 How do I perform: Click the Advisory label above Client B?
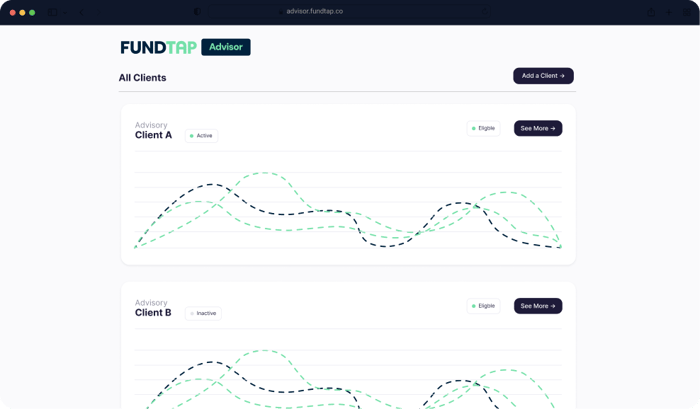pos(151,303)
